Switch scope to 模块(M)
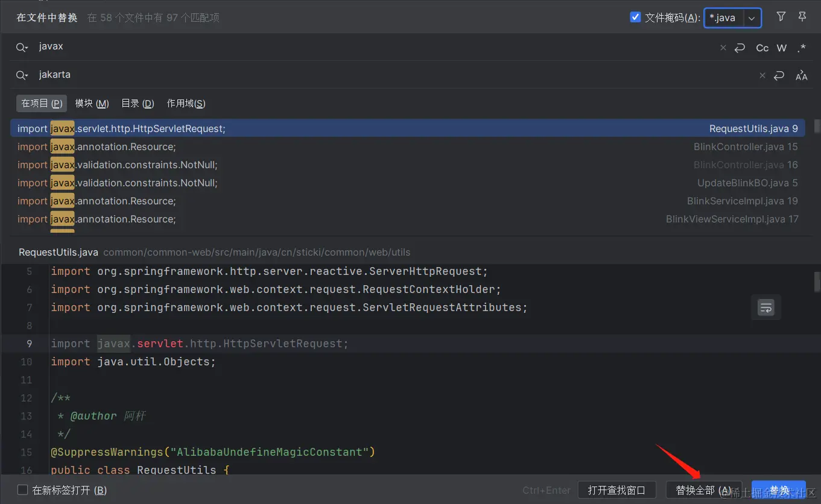This screenshot has height=504, width=821. [x=91, y=103]
